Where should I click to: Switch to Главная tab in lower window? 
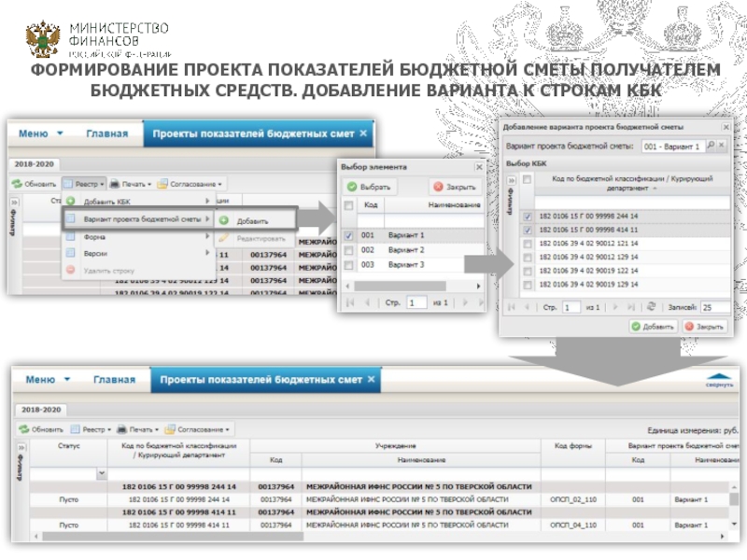(x=114, y=380)
